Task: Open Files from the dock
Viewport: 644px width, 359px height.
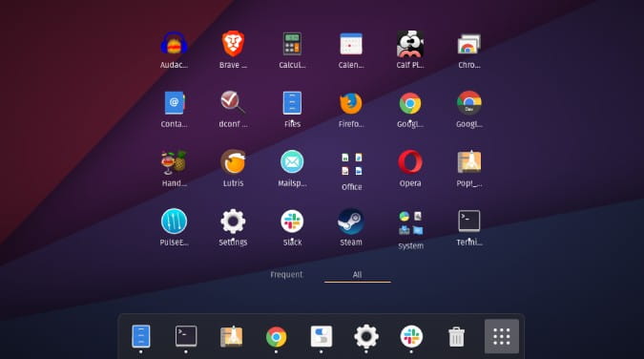Action: (x=141, y=336)
